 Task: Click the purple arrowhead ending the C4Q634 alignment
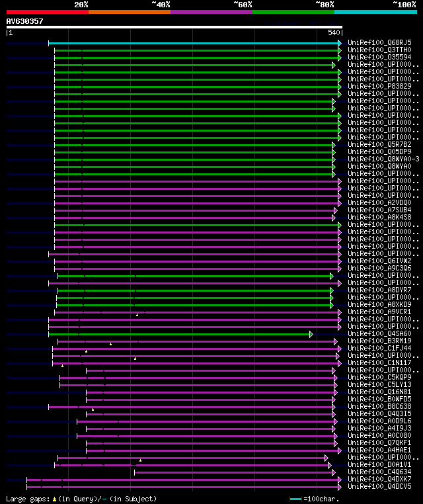click(x=334, y=472)
